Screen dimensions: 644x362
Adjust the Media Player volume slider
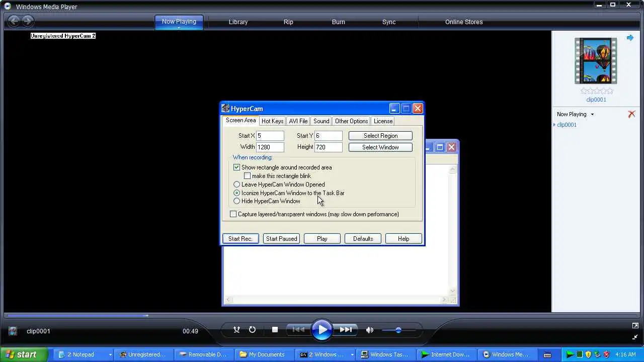[x=398, y=330]
